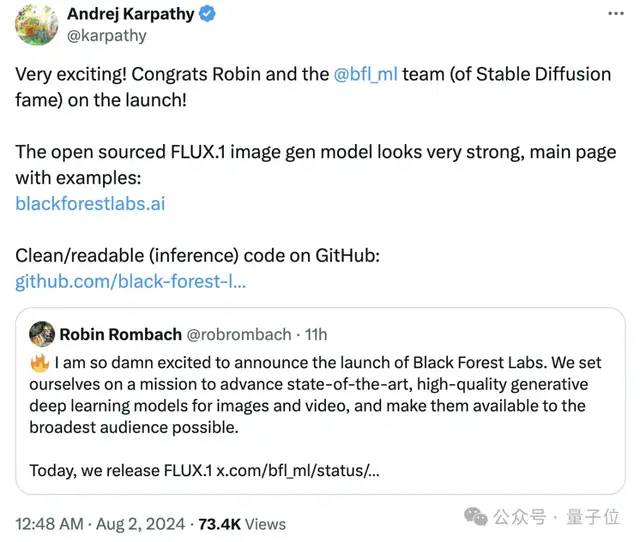Open the @robrombach handle
The height and width of the screenshot is (542, 640).
(239, 335)
